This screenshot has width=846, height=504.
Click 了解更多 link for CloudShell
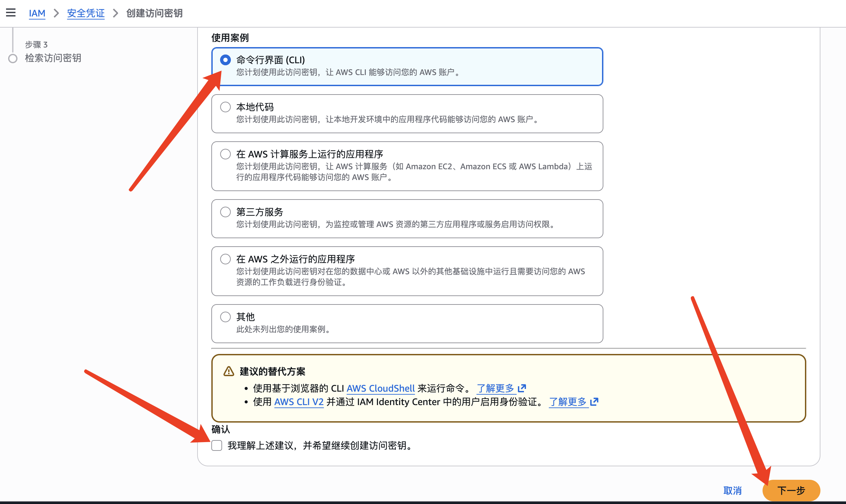click(495, 388)
